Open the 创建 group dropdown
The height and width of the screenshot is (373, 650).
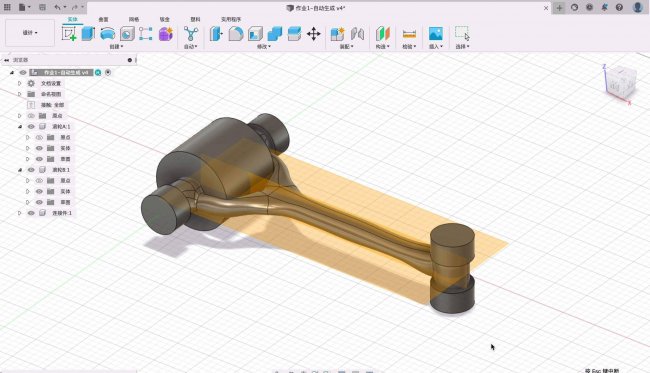coord(116,46)
